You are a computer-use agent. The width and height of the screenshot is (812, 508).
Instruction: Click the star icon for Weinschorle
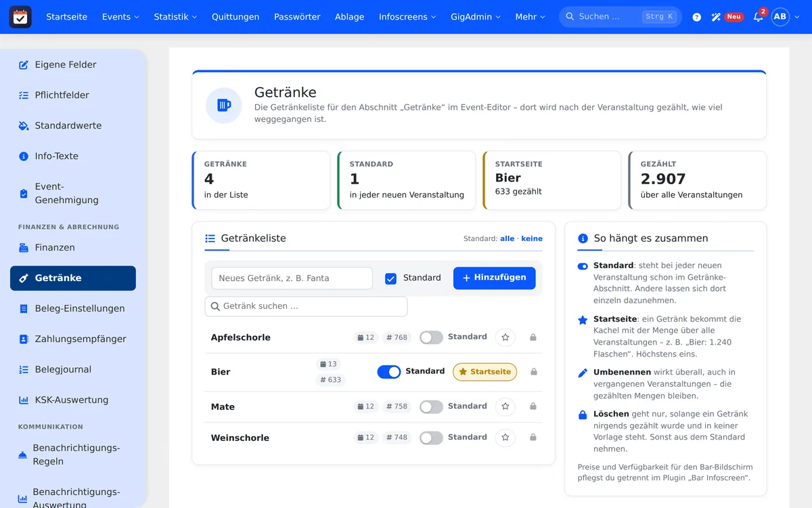point(505,438)
